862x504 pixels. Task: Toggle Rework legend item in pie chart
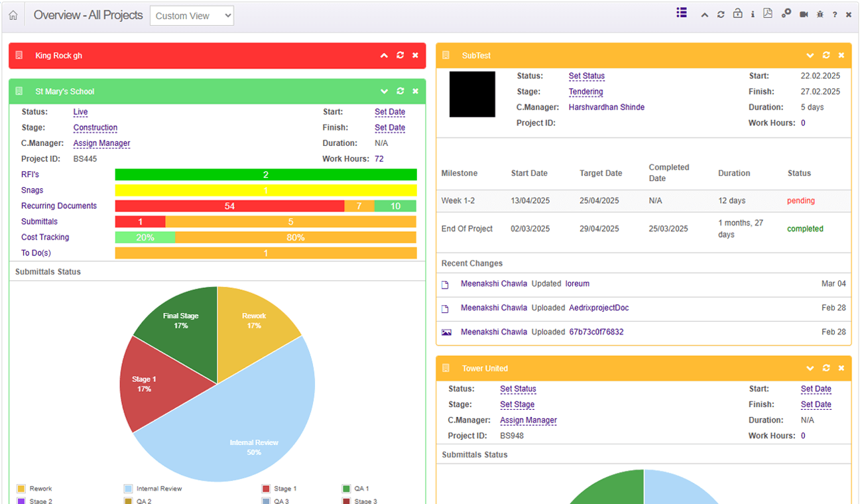click(40, 489)
